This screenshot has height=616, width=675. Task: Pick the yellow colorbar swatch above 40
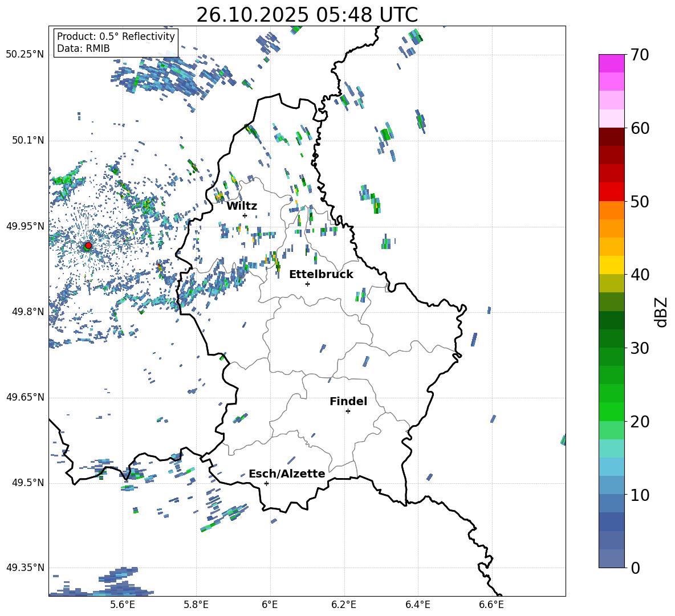(612, 265)
